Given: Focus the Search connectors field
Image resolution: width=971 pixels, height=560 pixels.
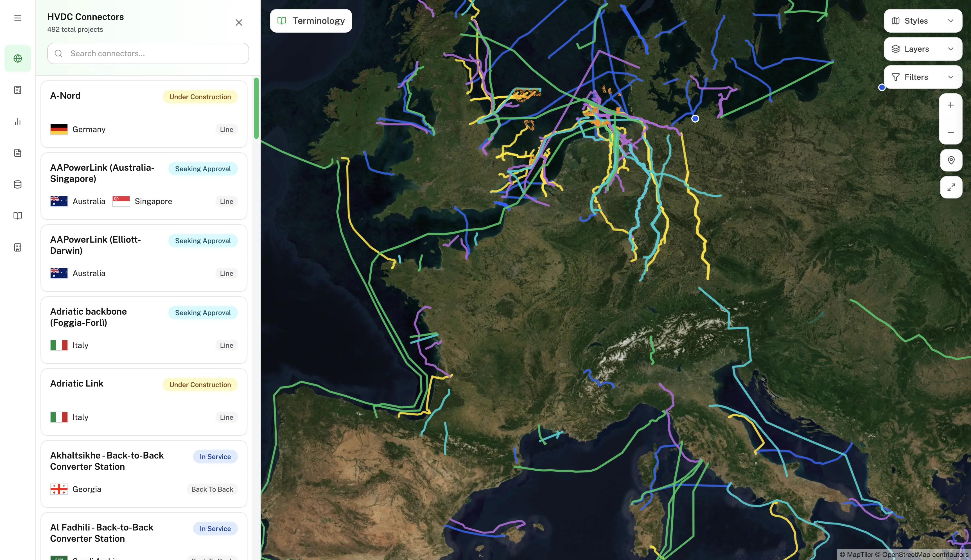Looking at the screenshot, I should (148, 53).
